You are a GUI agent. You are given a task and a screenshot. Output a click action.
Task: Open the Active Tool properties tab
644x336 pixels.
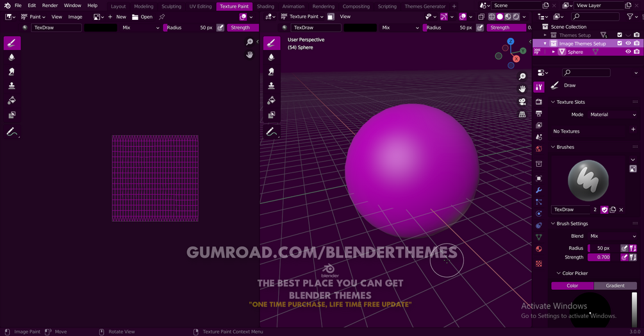pyautogui.click(x=539, y=87)
